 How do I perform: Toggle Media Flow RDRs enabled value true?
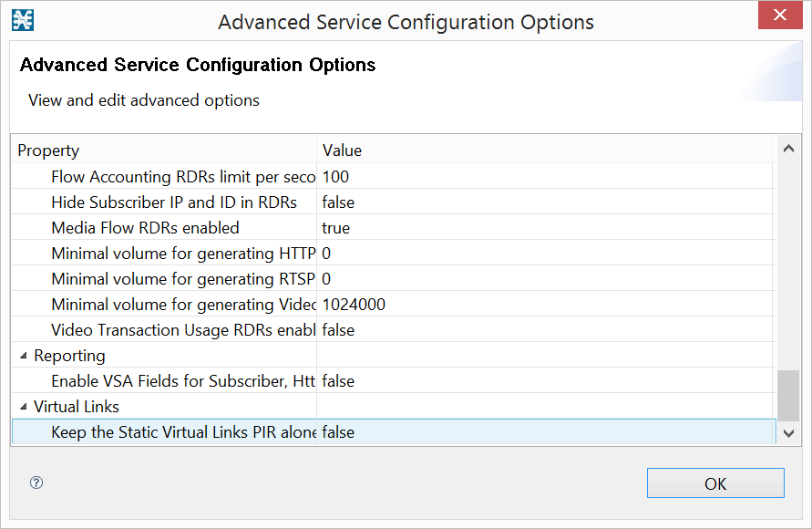click(336, 228)
